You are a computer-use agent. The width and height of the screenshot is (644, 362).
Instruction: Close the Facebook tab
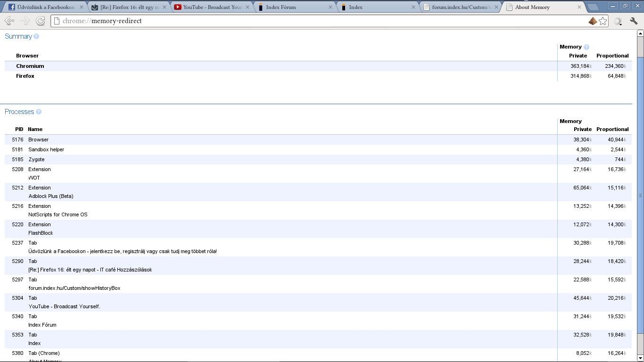click(81, 7)
